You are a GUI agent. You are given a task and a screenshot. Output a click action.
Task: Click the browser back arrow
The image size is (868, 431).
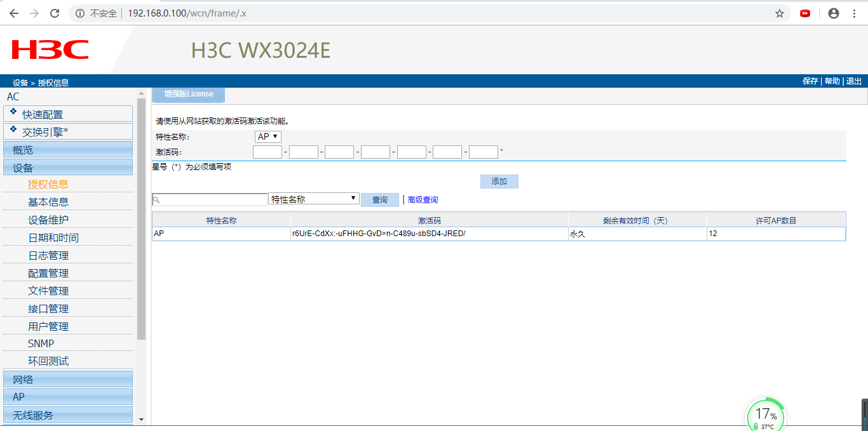[x=14, y=13]
